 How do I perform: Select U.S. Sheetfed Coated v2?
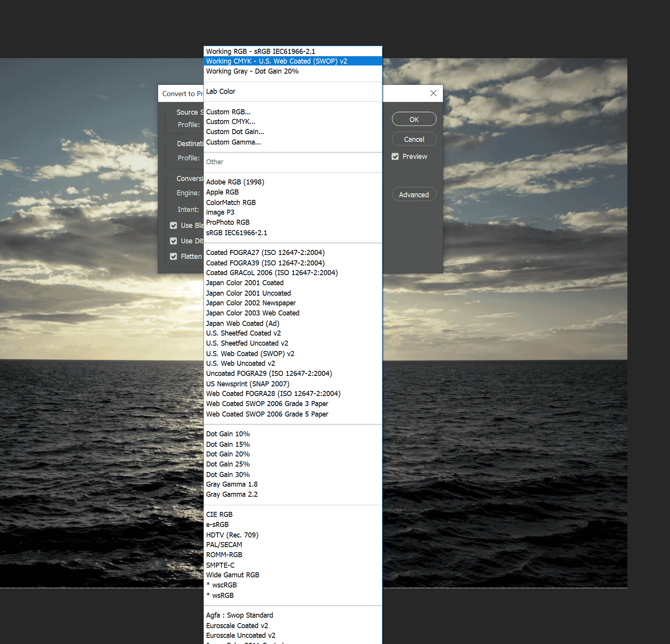(x=243, y=333)
